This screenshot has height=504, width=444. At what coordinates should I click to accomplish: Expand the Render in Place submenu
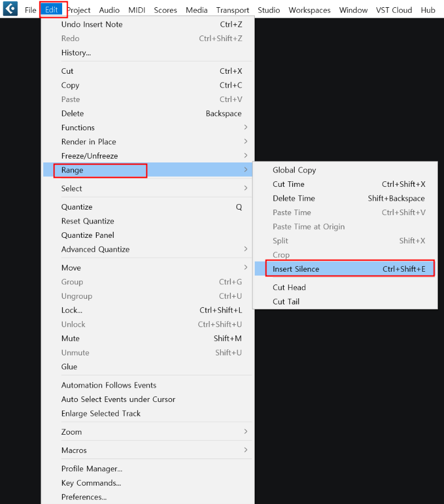(x=148, y=142)
